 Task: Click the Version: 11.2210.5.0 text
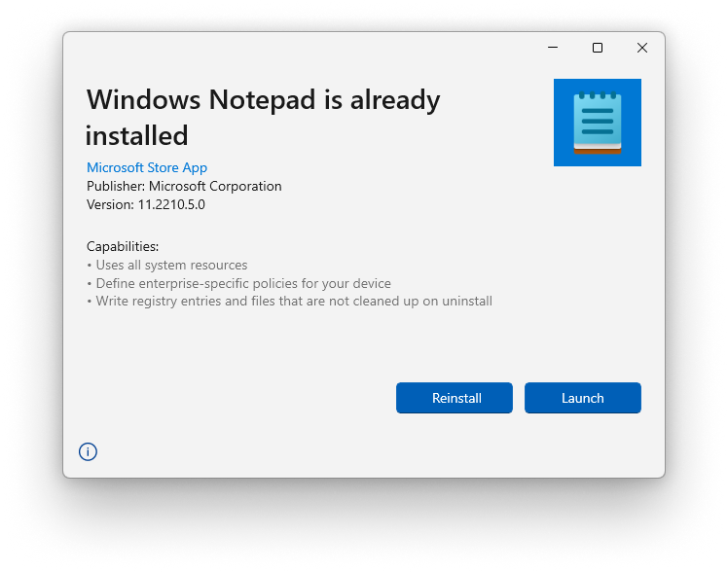pos(145,204)
